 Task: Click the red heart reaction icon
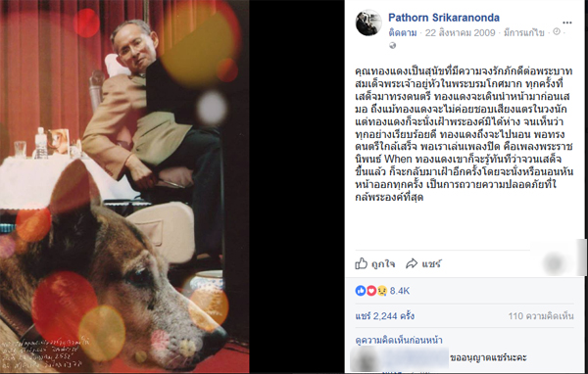(x=371, y=291)
